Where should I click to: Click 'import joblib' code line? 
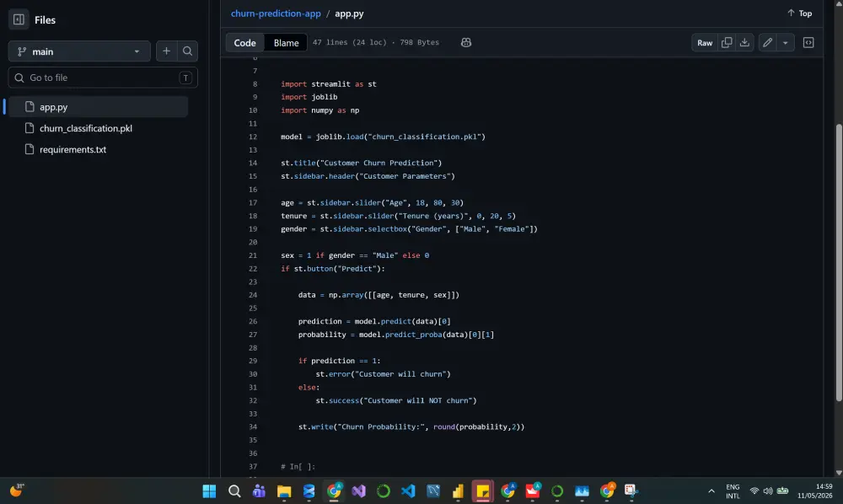[309, 97]
